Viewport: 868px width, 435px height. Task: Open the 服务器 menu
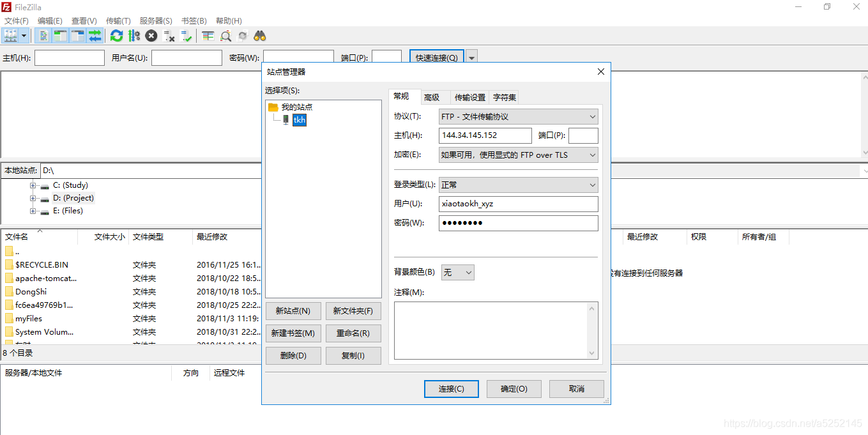[155, 20]
